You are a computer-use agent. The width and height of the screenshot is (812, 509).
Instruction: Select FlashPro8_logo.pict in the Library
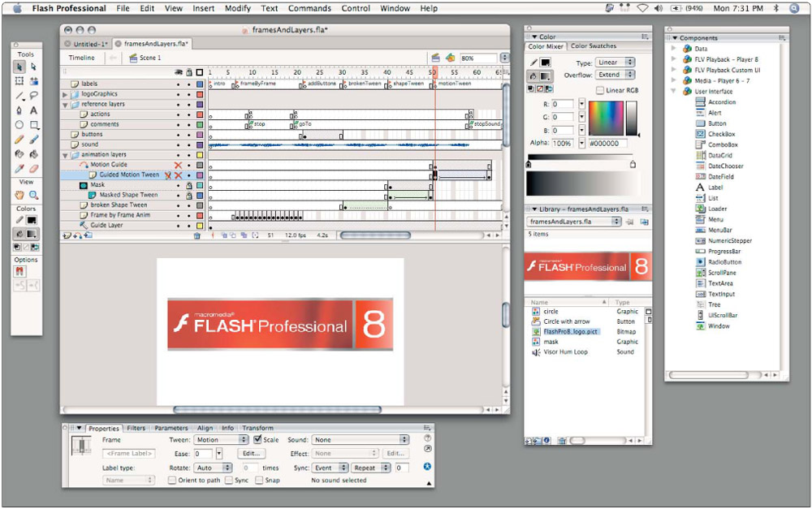(x=571, y=332)
